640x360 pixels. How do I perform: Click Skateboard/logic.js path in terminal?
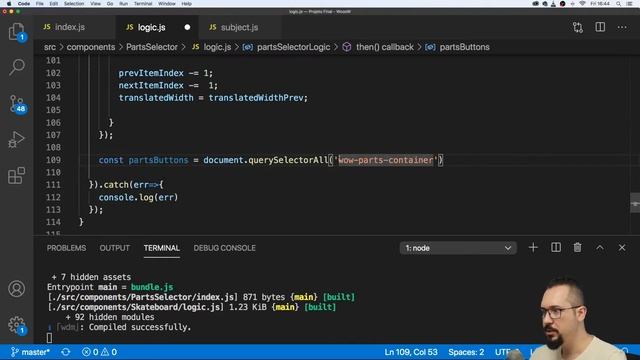[135, 307]
